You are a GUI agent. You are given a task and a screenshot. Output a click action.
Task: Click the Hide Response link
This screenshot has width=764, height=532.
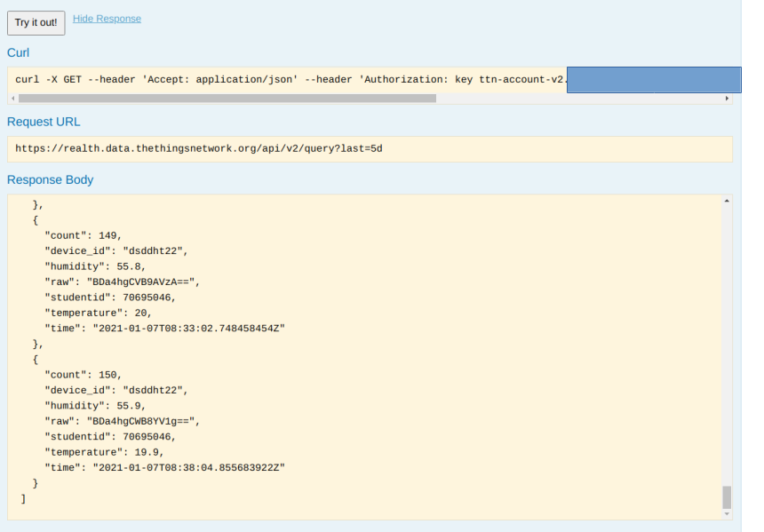(x=107, y=19)
